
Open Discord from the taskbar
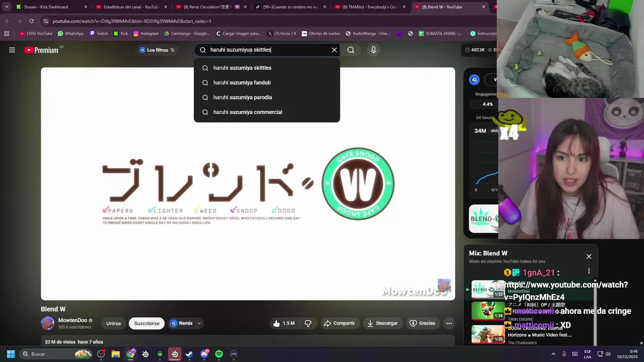point(204,354)
